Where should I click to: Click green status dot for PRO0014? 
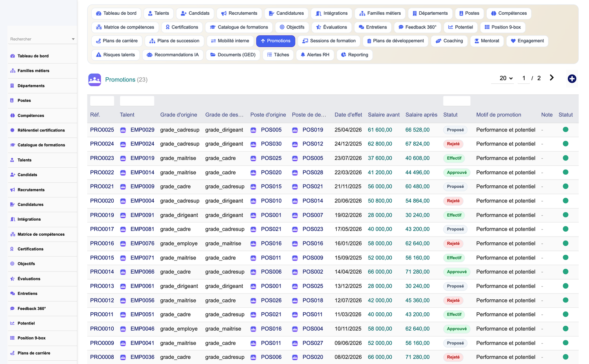(565, 272)
